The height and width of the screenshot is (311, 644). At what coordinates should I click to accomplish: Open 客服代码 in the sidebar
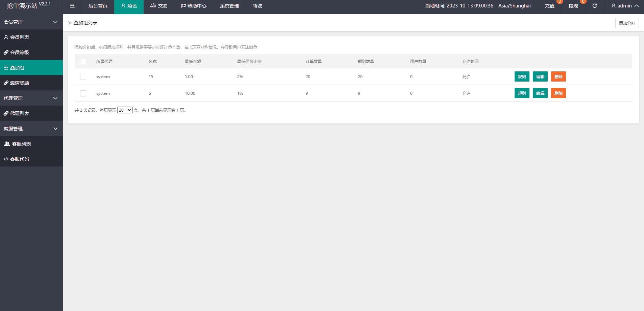(x=20, y=159)
